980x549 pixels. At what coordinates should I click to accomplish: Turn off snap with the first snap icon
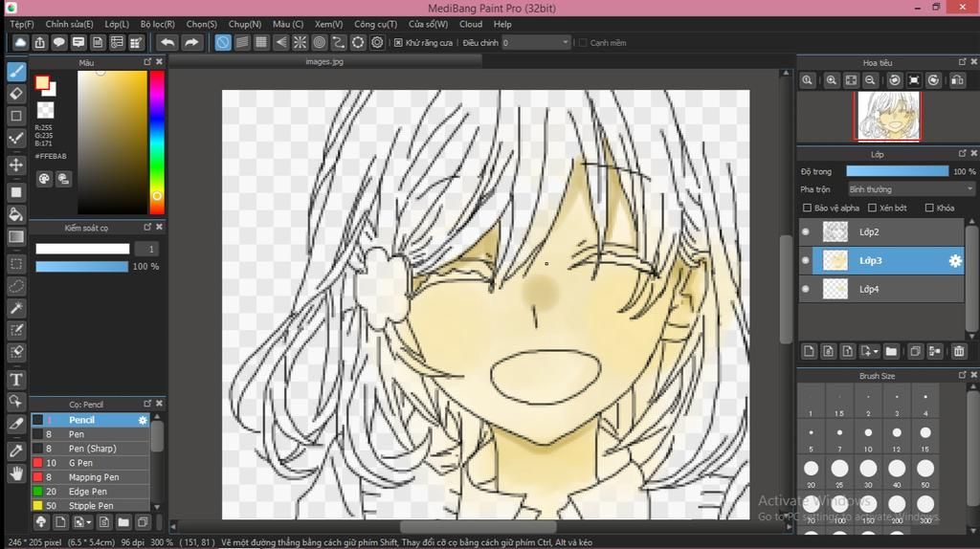(222, 42)
